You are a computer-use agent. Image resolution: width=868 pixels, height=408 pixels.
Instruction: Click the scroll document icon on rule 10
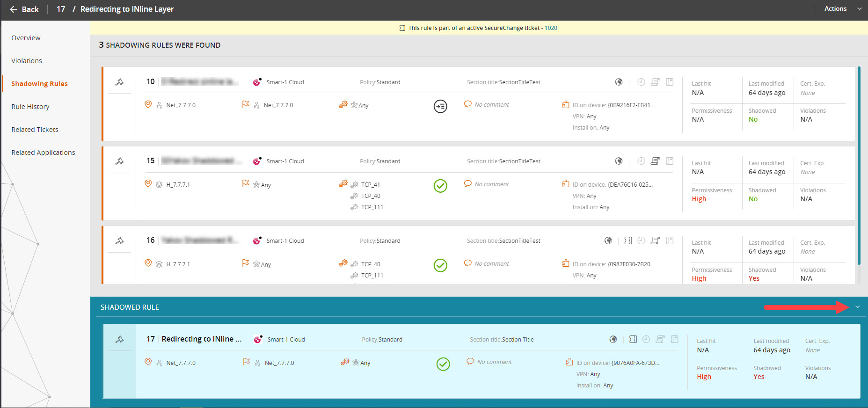click(656, 82)
